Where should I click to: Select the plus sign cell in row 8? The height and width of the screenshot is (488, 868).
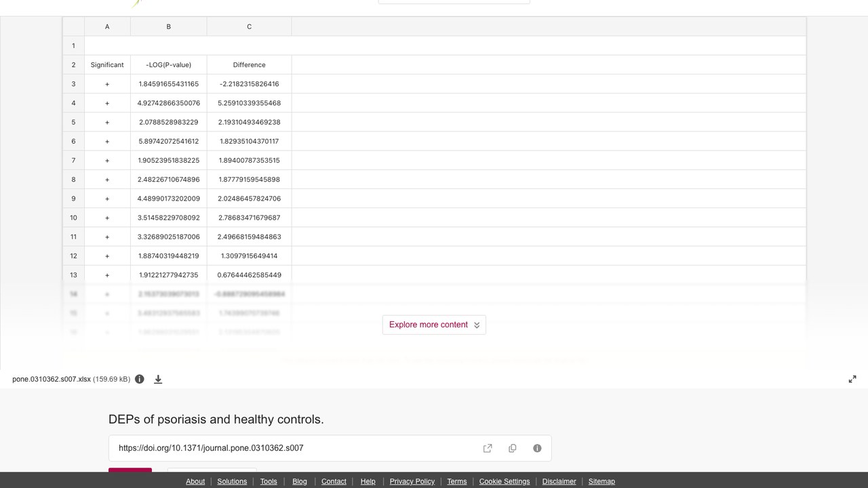[x=107, y=180]
